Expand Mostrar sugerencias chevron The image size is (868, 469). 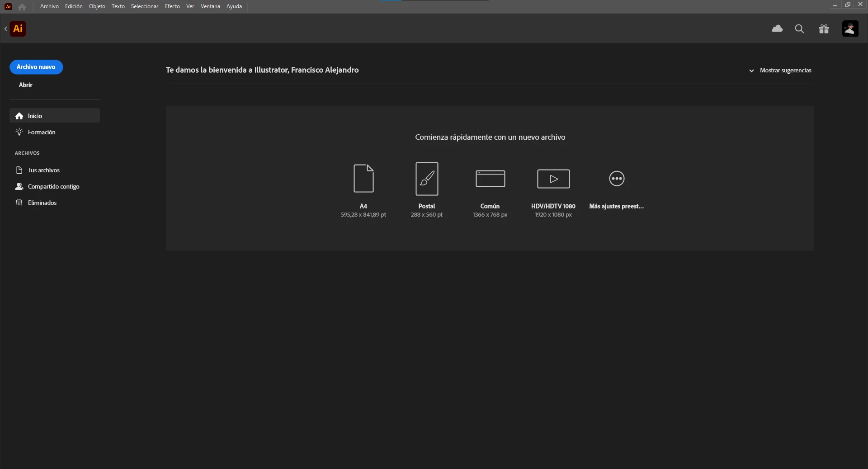coord(751,71)
